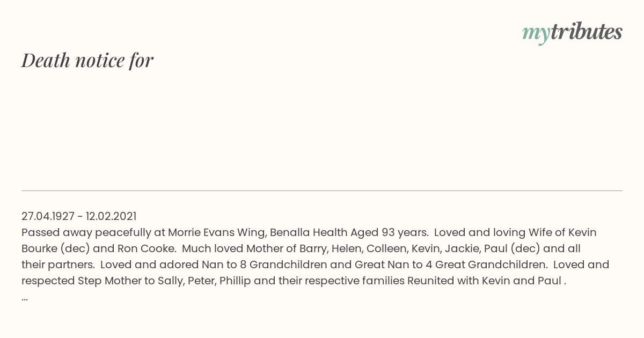Click the death date 12.02.2021
Image resolution: width=644 pixels, height=338 pixels.
click(111, 216)
